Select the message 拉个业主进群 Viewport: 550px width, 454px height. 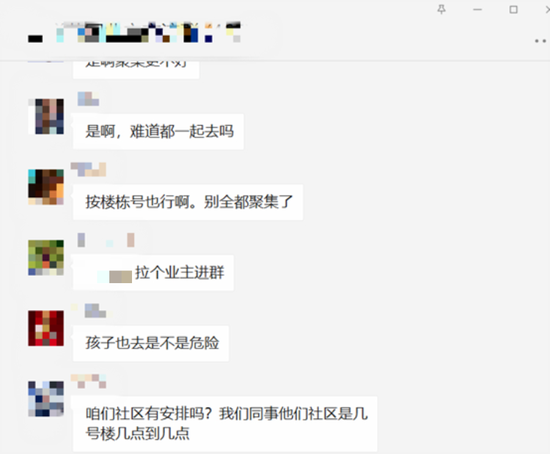point(153,273)
